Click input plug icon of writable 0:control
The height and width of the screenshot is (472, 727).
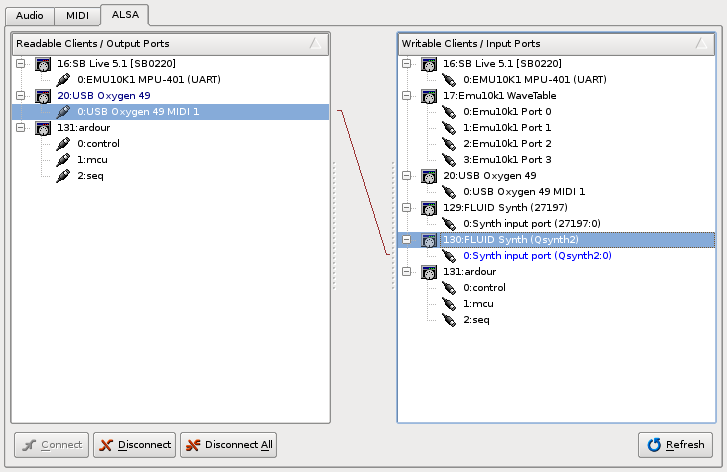(x=449, y=288)
